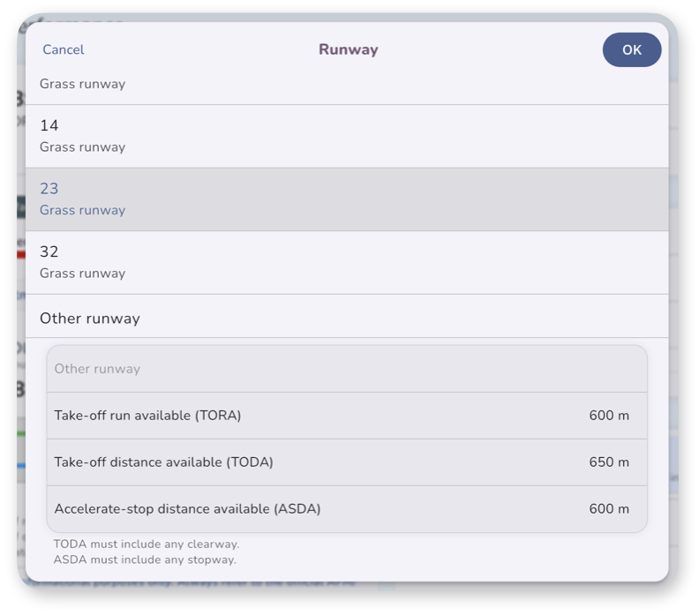The image size is (699, 616).
Task: Pick the Other runway option
Action: (347, 319)
